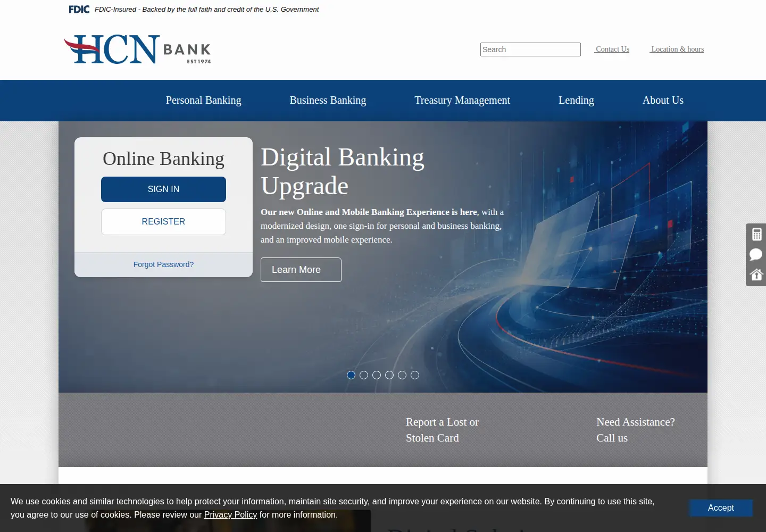Select the sixth carousel slide dot
This screenshot has width=766, height=532.
(x=415, y=375)
